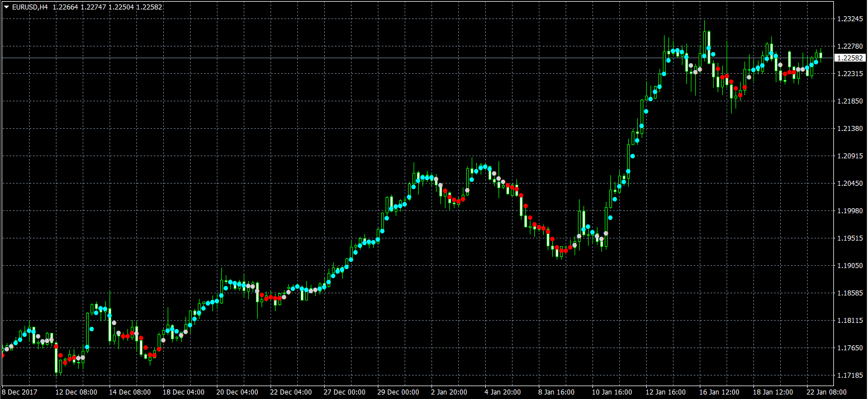868x399 pixels.
Task: Select the 1.19050 price scale label
Action: tap(849, 266)
